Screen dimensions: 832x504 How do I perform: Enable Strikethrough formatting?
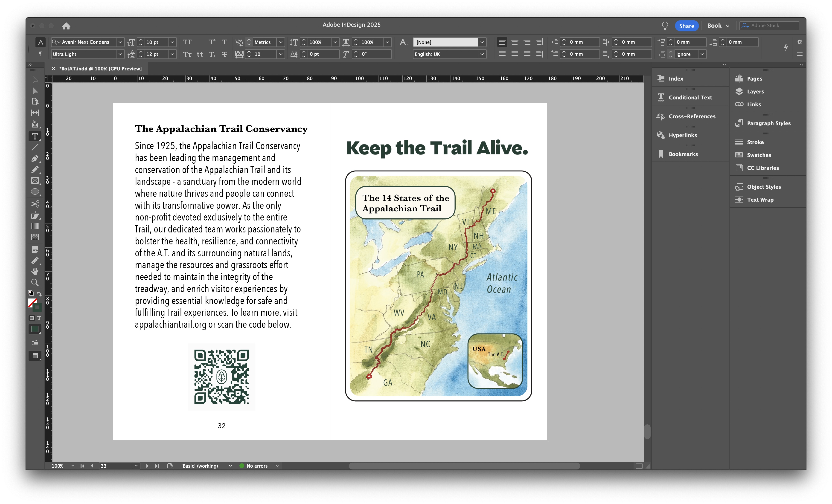tap(224, 54)
